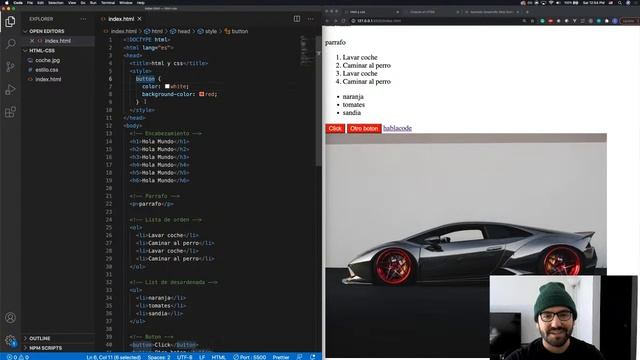
Task: Open the Apple menu
Action: pos(6,2)
